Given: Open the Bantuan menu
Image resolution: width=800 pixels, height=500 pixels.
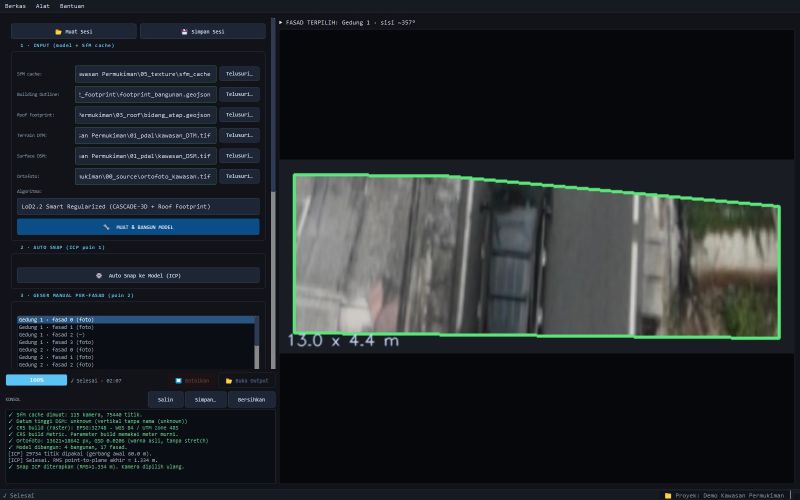Looking at the screenshot, I should point(72,6).
